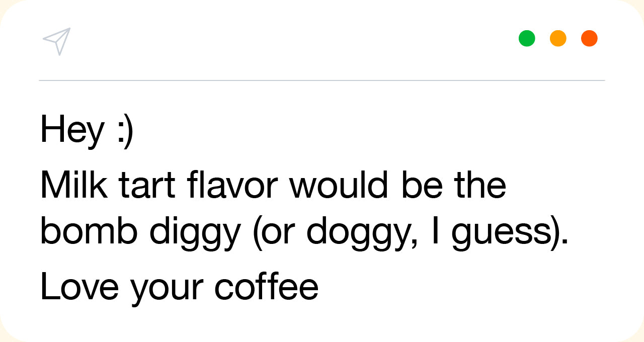The image size is (644, 342).
Task: Click the orange dot window control
Action: [x=558, y=38]
